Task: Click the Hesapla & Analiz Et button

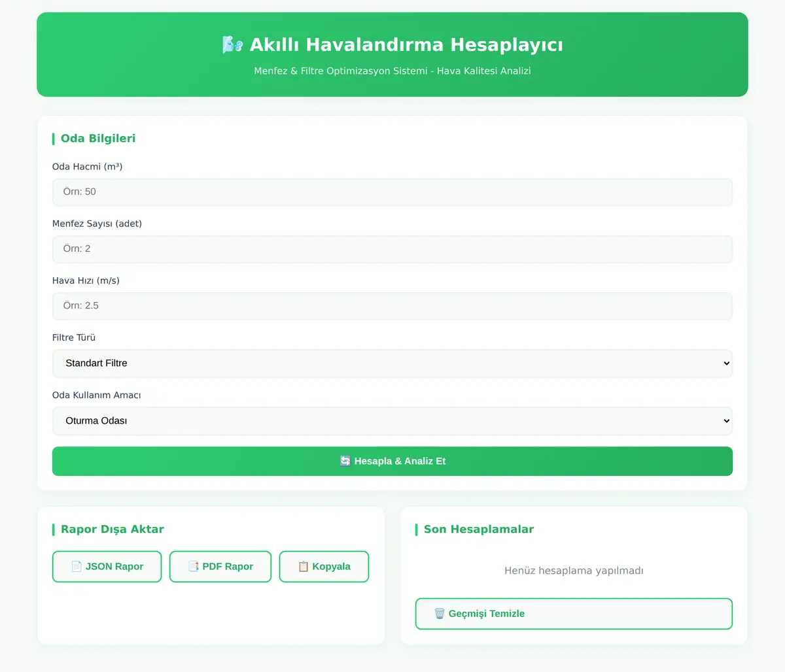Action: tap(392, 461)
